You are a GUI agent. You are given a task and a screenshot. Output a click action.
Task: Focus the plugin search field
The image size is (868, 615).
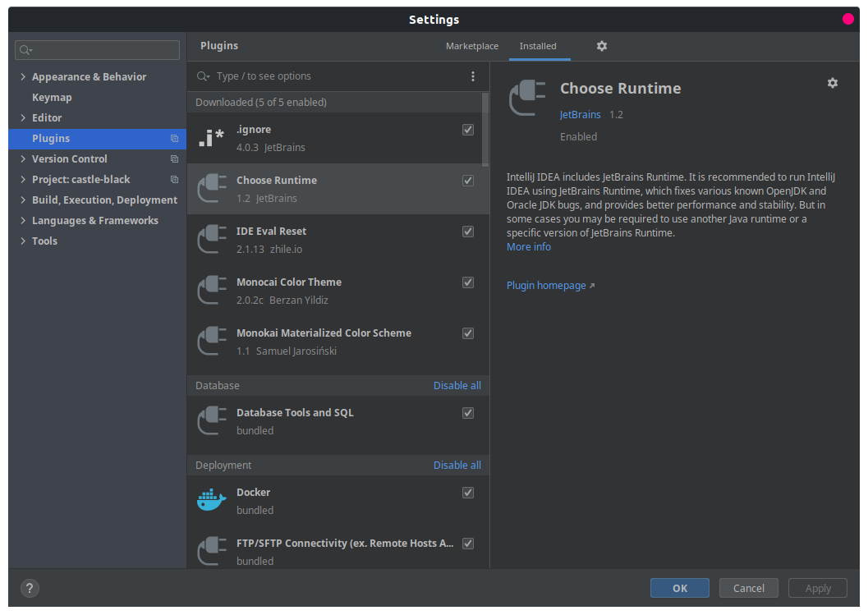coord(337,76)
